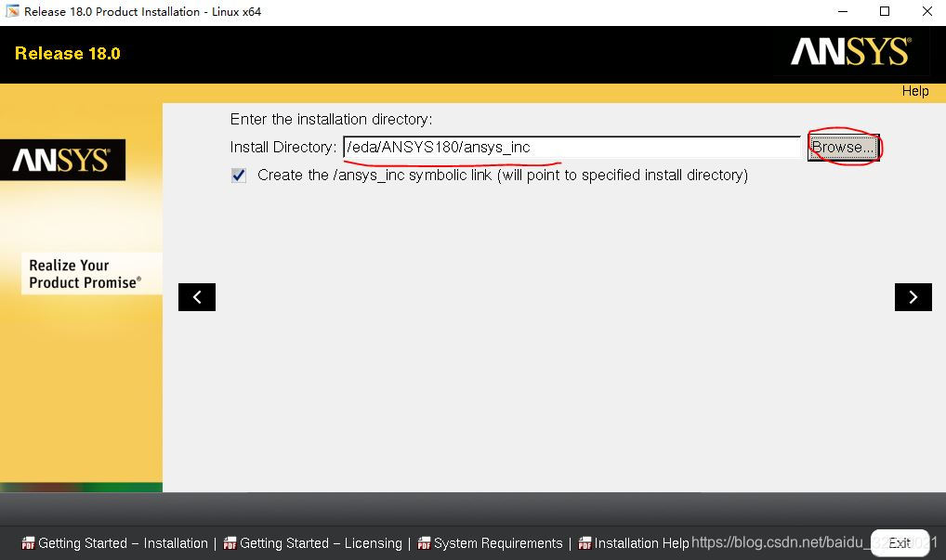This screenshot has height=560, width=946.
Task: Click PDF icon next to System Requirements
Action: click(424, 543)
